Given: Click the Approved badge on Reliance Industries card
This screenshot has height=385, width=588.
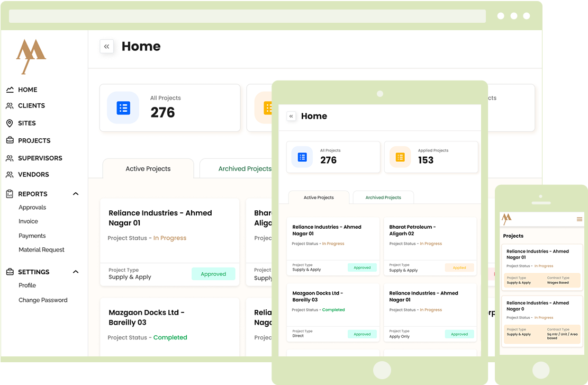Looking at the screenshot, I should click(x=213, y=274).
